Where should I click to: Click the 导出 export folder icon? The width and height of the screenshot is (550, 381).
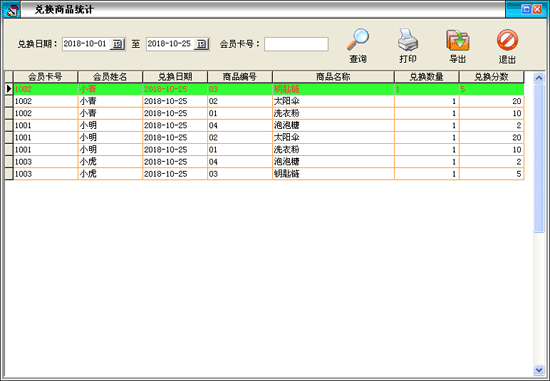pyautogui.click(x=458, y=40)
